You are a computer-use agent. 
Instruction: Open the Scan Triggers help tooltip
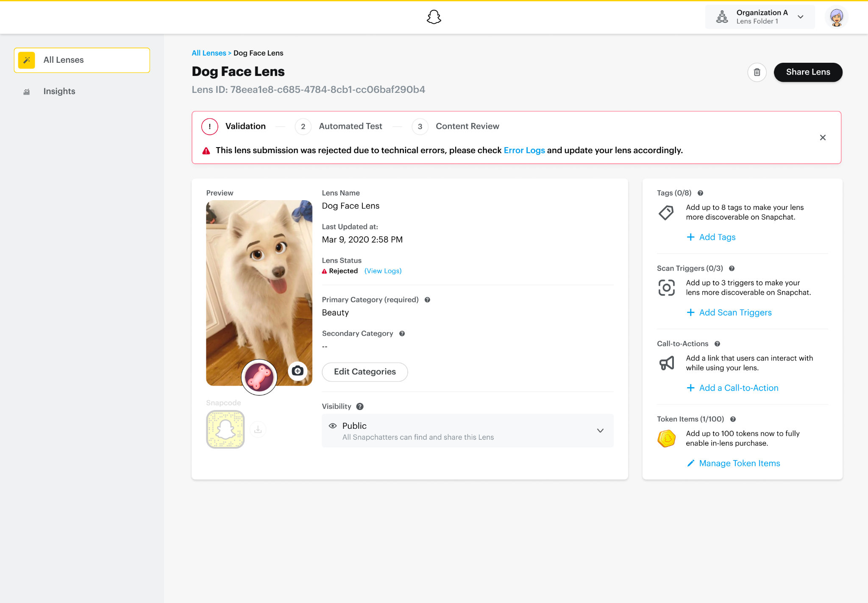[732, 268]
